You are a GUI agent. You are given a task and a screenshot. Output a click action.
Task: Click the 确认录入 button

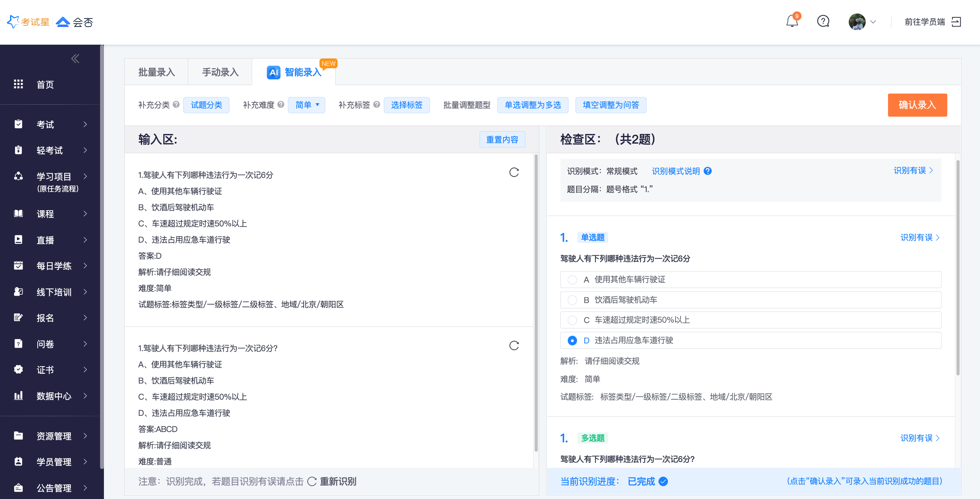pyautogui.click(x=917, y=105)
